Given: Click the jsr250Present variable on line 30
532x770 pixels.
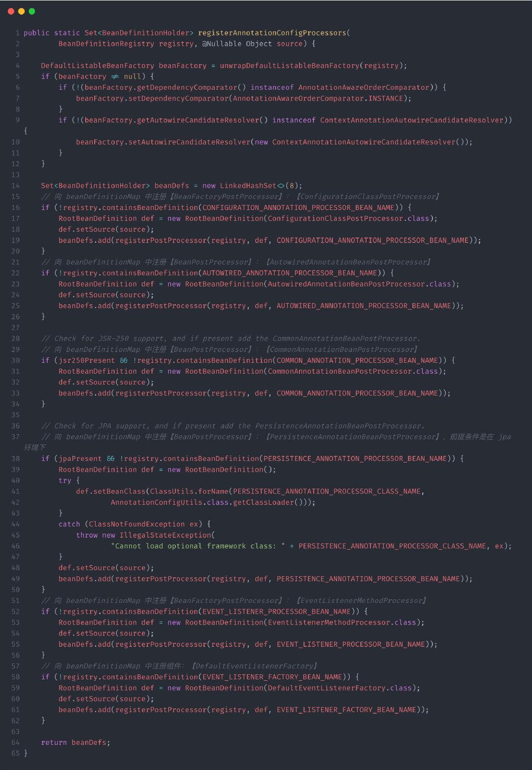Looking at the screenshot, I should pyautogui.click(x=87, y=360).
